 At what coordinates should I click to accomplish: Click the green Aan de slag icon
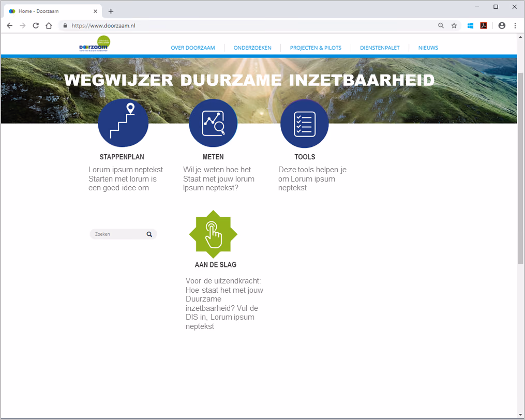(x=213, y=234)
